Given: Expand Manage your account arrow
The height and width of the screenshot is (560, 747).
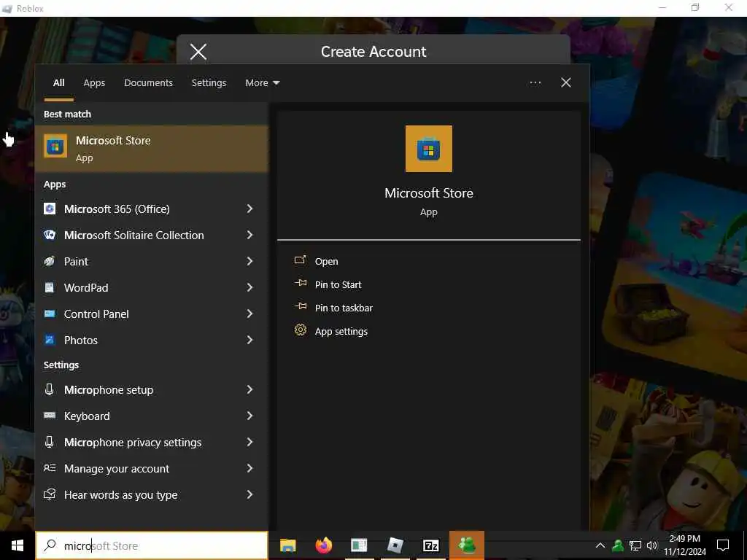Looking at the screenshot, I should pos(249,468).
